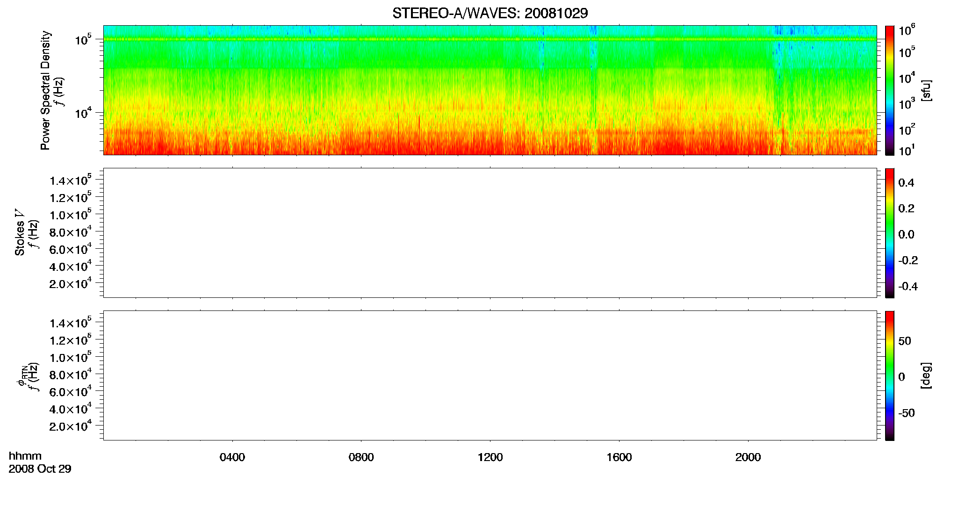Click the empty phi RTN plot panel
Viewport: 980px width, 505px height.
[490, 375]
